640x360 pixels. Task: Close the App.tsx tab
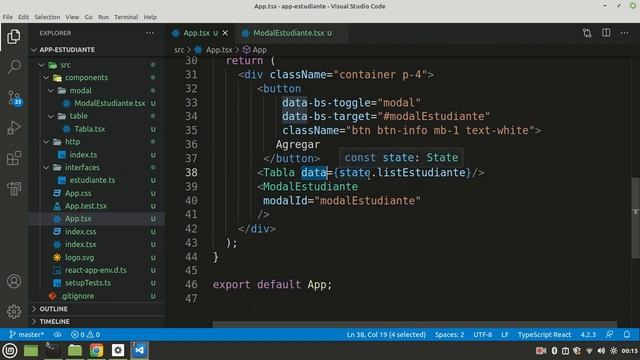[x=225, y=33]
